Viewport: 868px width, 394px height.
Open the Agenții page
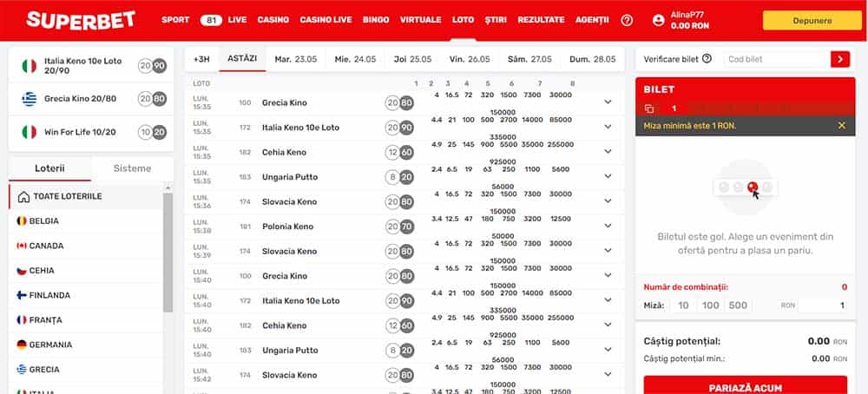[x=592, y=20]
